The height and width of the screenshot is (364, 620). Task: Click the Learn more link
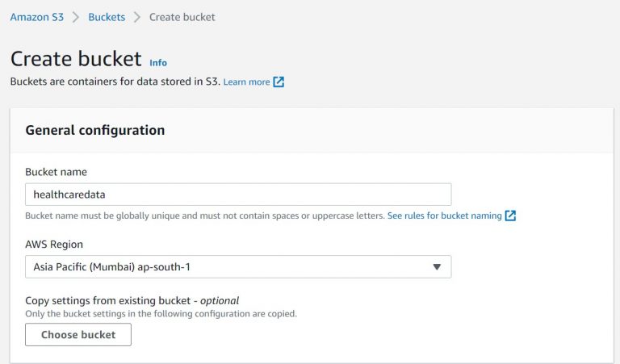pyautogui.click(x=246, y=82)
